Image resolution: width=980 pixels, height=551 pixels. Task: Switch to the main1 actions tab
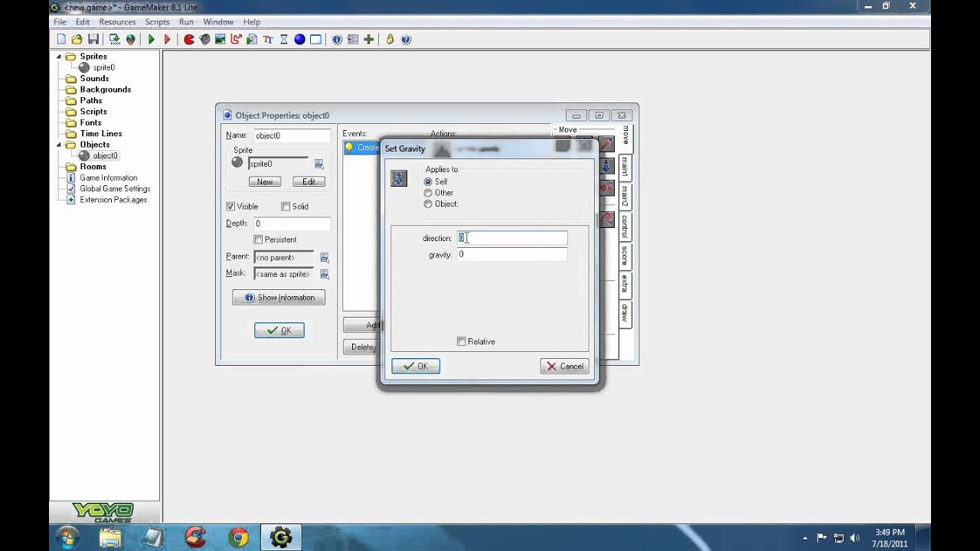[625, 167]
